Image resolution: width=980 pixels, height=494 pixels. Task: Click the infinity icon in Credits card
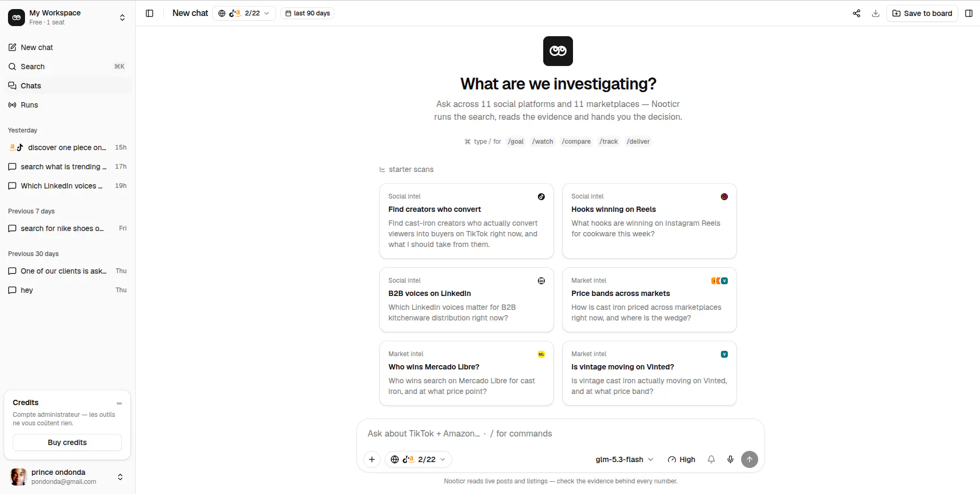(x=119, y=403)
